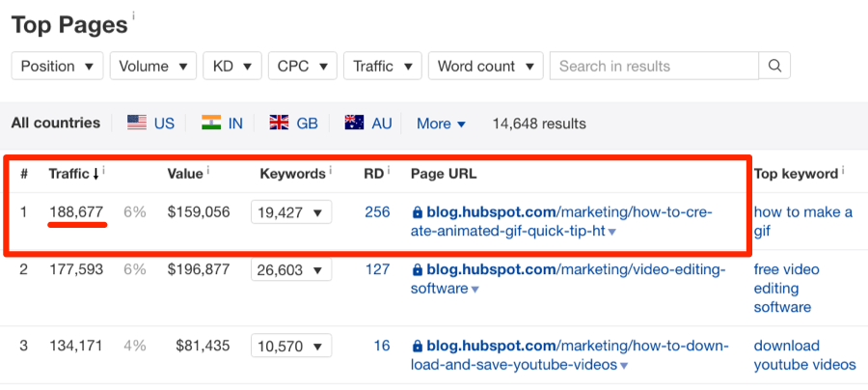Select the India flag country filter

coord(222,124)
